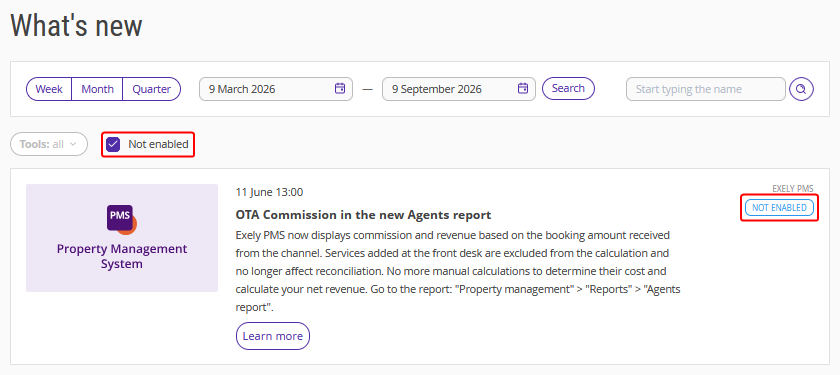Viewport: 840px width, 375px height.
Task: Click the EXELY PMS tag label
Action: (792, 189)
